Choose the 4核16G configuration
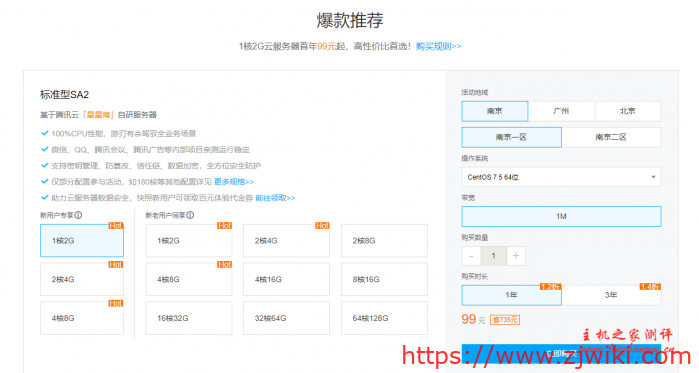Screen dimensions: 699x373 coord(287,279)
